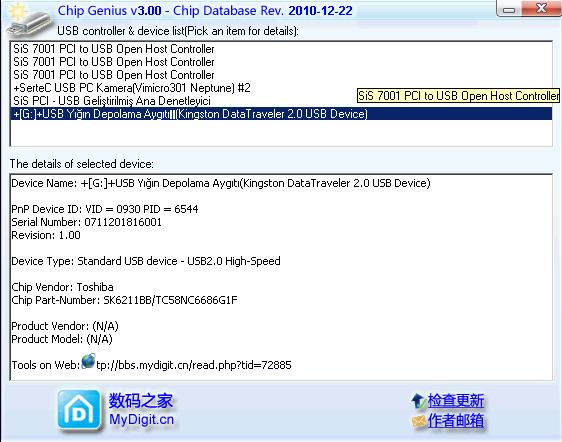Viewport: 562px width, 442px height.
Task: Open the 作者邮箱 author email link
Action: [x=456, y=421]
